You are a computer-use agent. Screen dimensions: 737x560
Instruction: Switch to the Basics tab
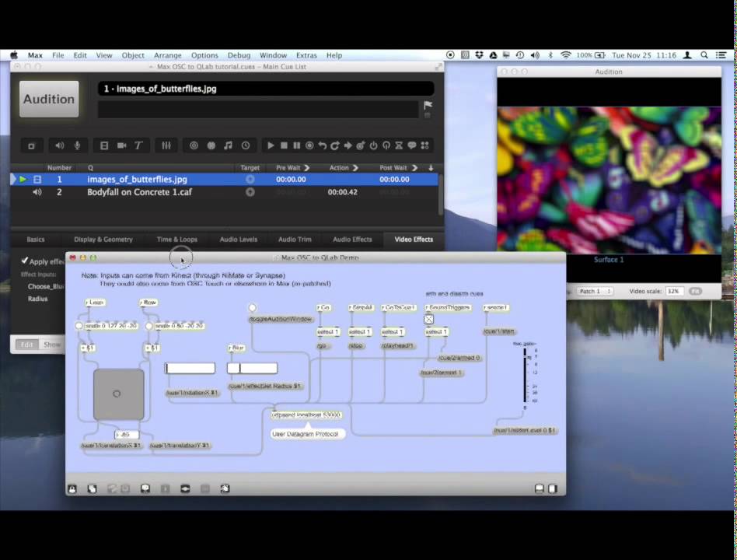pyautogui.click(x=36, y=240)
